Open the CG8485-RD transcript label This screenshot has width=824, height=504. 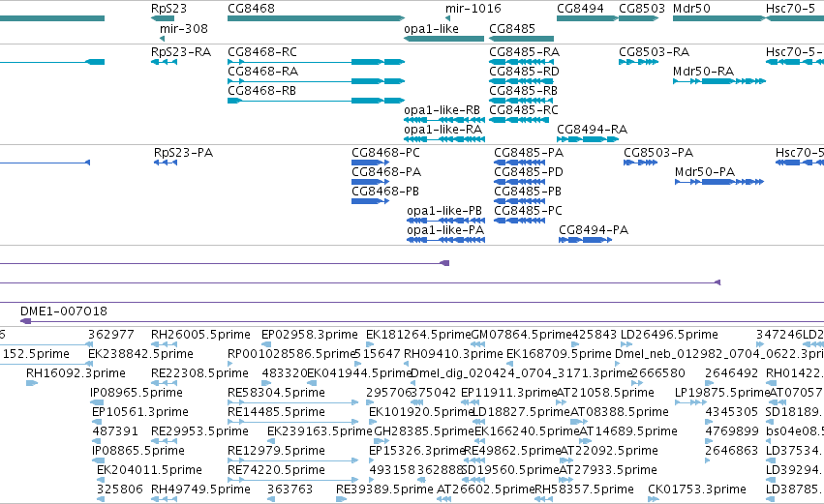click(x=524, y=72)
